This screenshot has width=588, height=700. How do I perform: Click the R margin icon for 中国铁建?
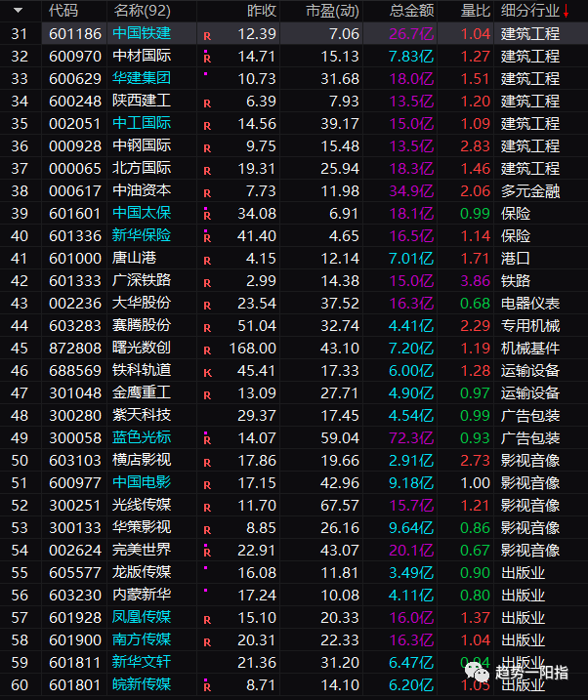[x=207, y=36]
